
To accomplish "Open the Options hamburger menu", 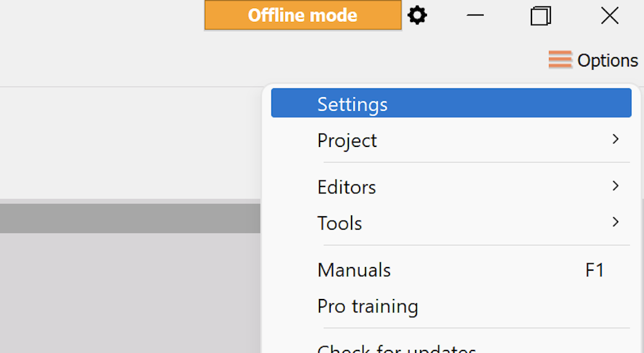I will click(593, 60).
